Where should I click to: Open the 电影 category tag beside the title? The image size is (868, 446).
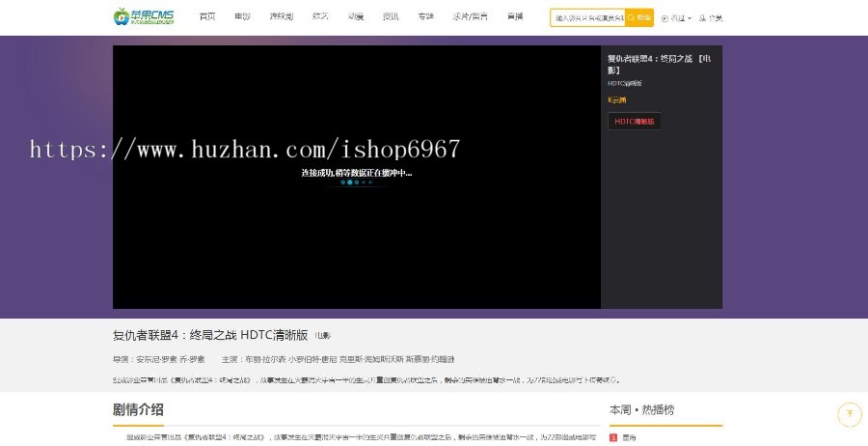click(x=322, y=336)
